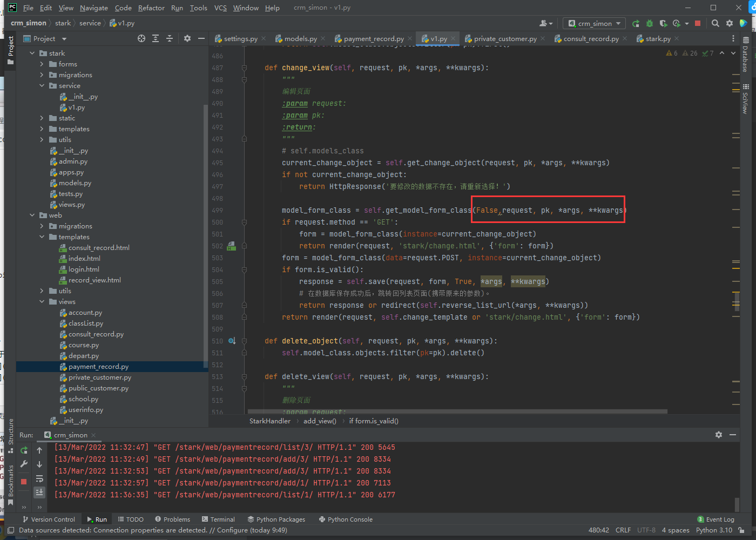Screen dimensions: 756x540
Task: Open the VCS menu
Action: click(220, 8)
